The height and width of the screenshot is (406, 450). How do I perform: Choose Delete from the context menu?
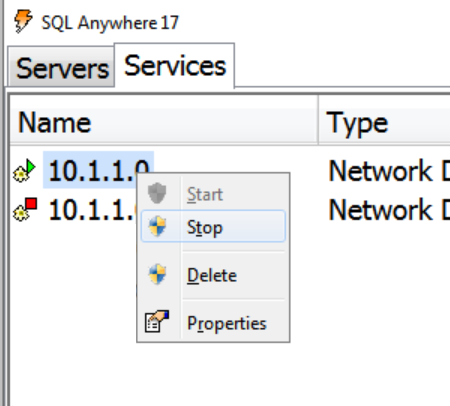pos(213,275)
